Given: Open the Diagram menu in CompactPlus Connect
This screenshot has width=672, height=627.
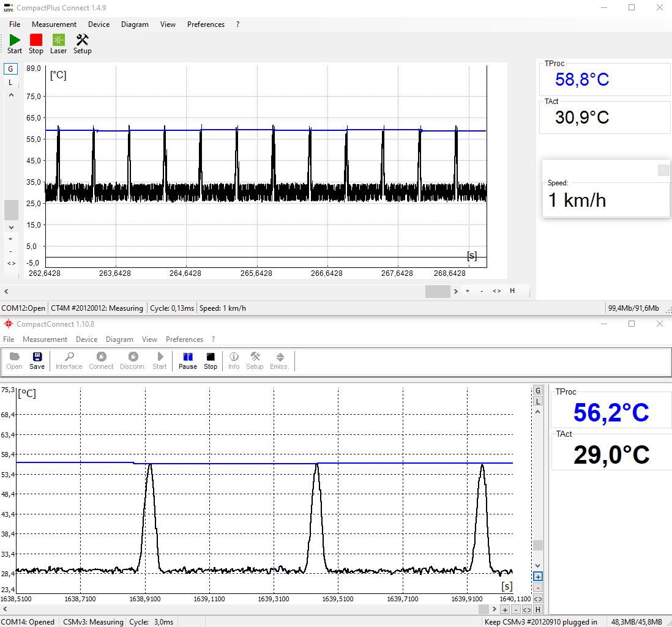Looking at the screenshot, I should click(135, 24).
